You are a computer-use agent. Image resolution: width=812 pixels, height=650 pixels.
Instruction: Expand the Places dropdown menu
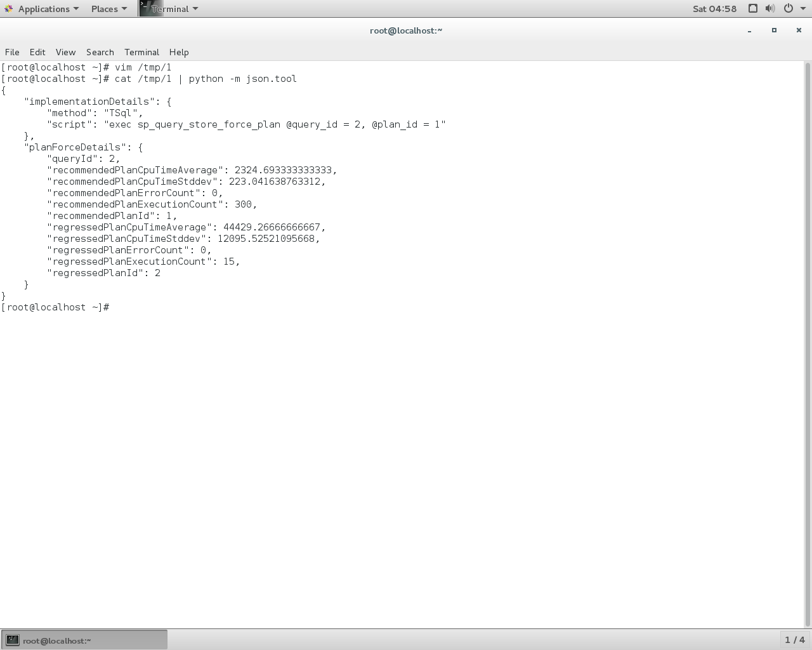(x=108, y=9)
